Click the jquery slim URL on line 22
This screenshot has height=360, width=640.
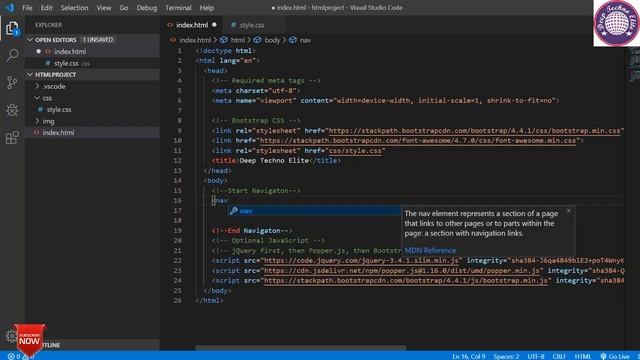[361, 260]
